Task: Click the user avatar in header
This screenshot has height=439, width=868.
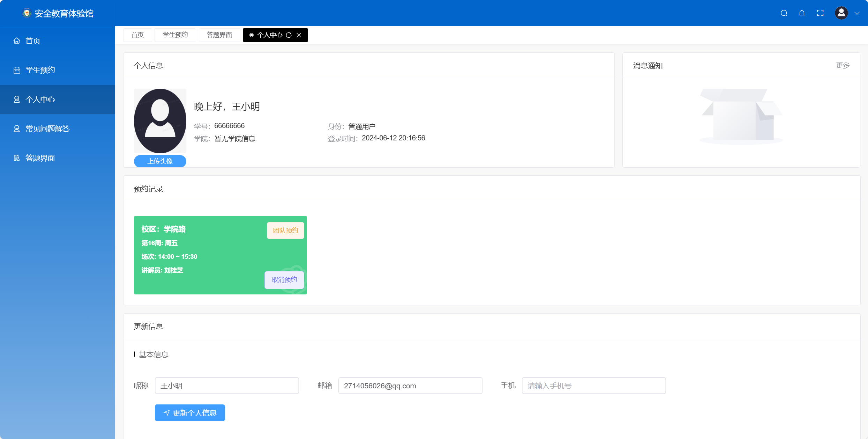Action: [841, 13]
